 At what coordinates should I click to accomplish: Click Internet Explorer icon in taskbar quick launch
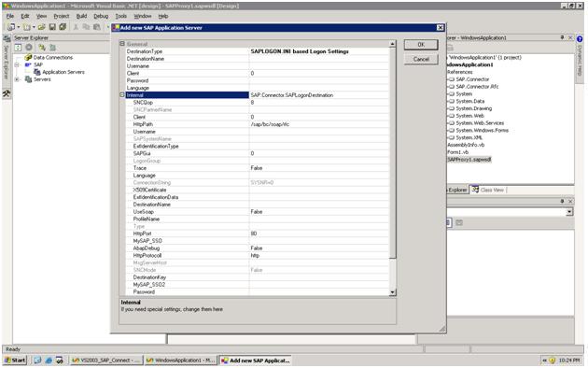49,361
